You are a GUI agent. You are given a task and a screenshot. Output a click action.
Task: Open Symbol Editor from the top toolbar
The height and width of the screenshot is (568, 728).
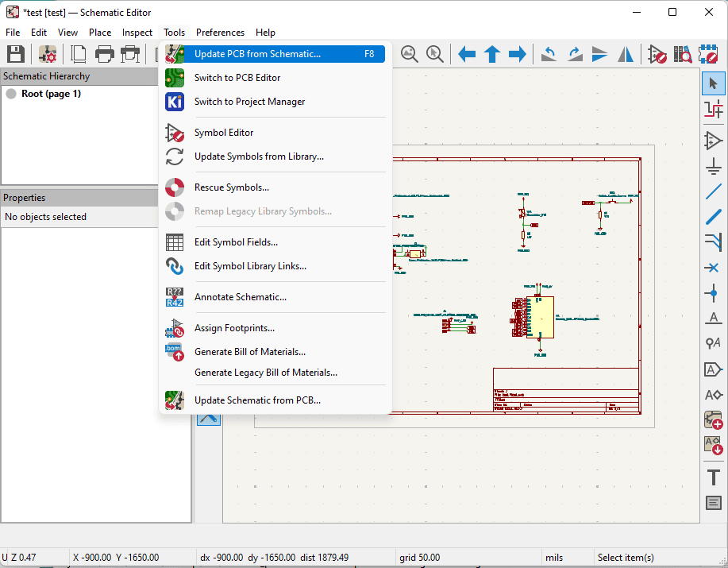(x=657, y=54)
